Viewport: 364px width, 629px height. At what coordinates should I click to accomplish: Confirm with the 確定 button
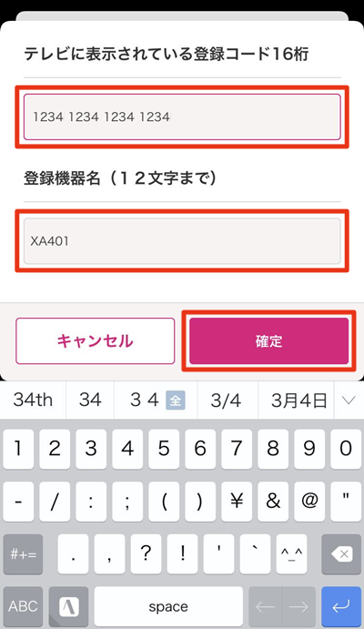(269, 341)
